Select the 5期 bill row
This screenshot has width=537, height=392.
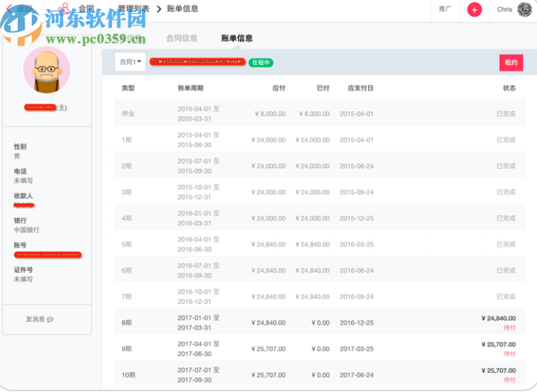click(320, 243)
